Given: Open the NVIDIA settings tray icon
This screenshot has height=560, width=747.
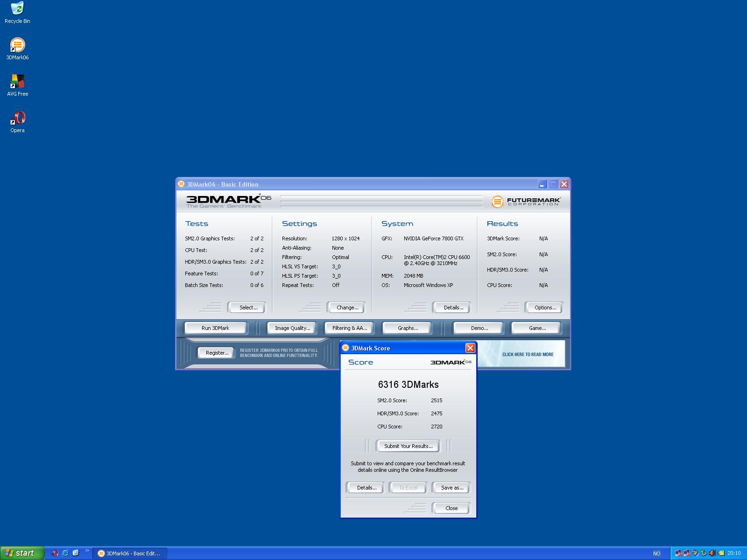Looking at the screenshot, I should tap(721, 553).
